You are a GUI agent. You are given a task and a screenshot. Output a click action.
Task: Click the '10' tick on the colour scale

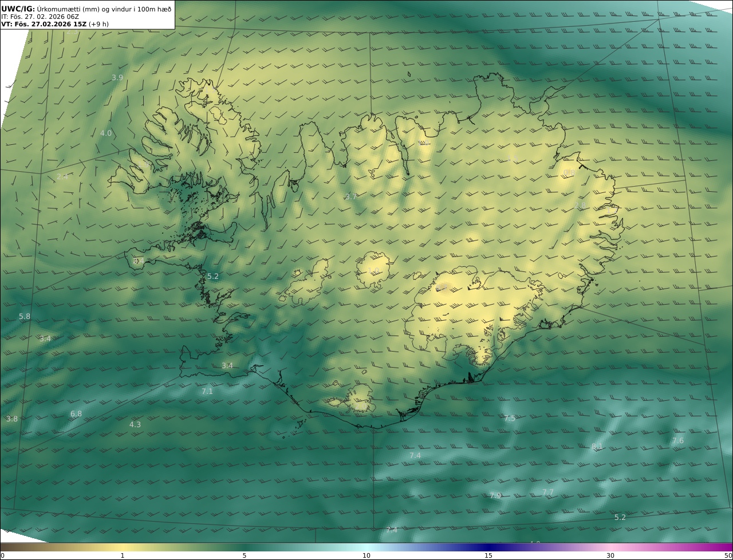pos(366,555)
